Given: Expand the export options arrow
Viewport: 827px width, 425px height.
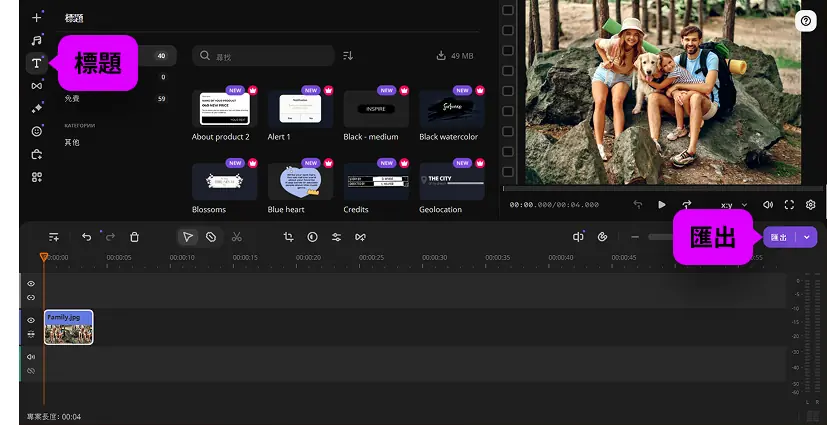Looking at the screenshot, I should [x=807, y=237].
